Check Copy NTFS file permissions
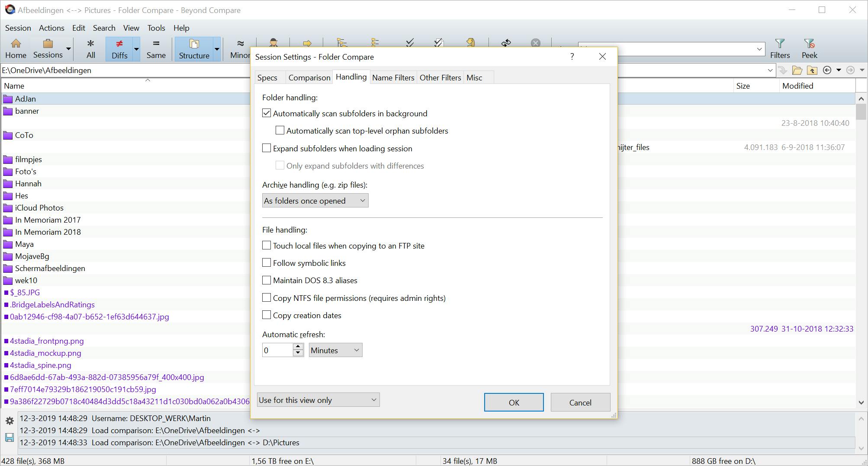868x466 pixels. pyautogui.click(x=267, y=298)
